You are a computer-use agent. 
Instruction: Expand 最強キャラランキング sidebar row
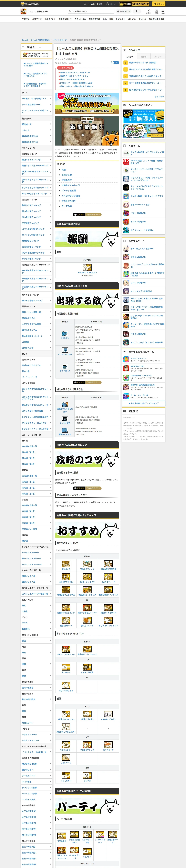pyautogui.click(x=37, y=160)
